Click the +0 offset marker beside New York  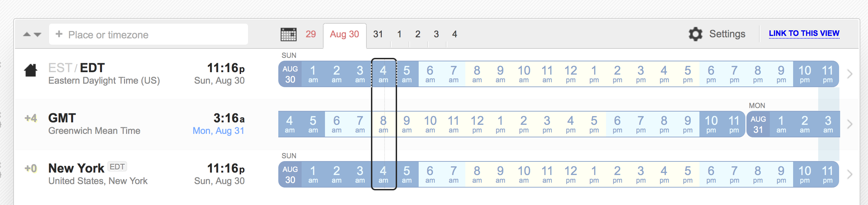click(x=31, y=169)
